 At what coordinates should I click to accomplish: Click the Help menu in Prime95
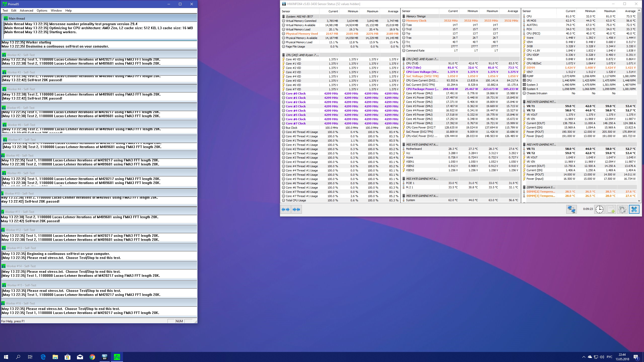click(68, 11)
